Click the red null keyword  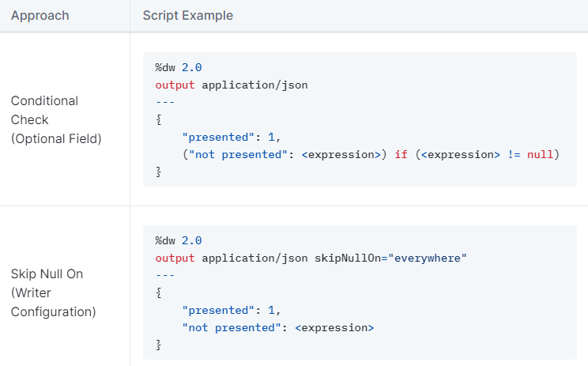(540, 154)
